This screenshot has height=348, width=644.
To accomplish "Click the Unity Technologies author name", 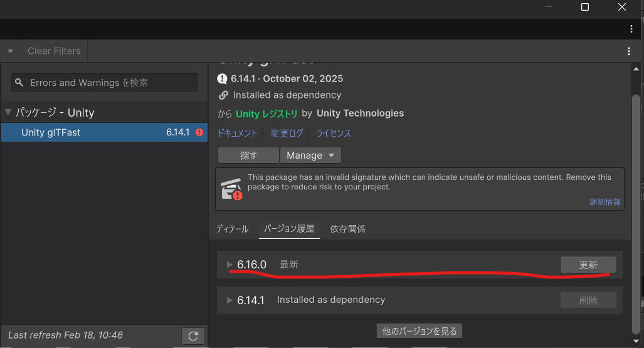I will [360, 113].
